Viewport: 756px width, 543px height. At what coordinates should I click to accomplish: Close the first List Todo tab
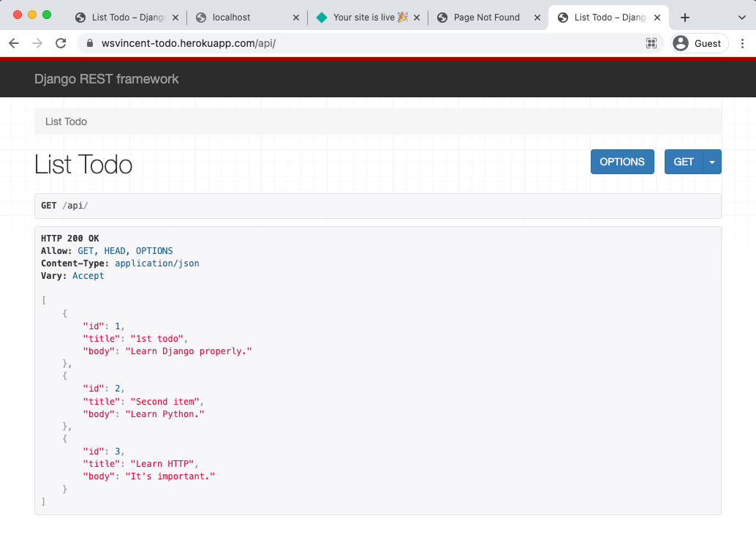[175, 18]
